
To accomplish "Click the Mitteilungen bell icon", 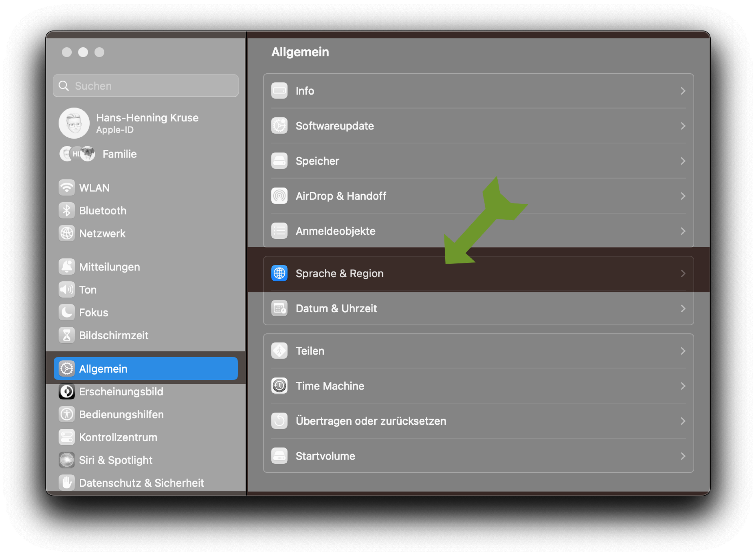I will [67, 267].
